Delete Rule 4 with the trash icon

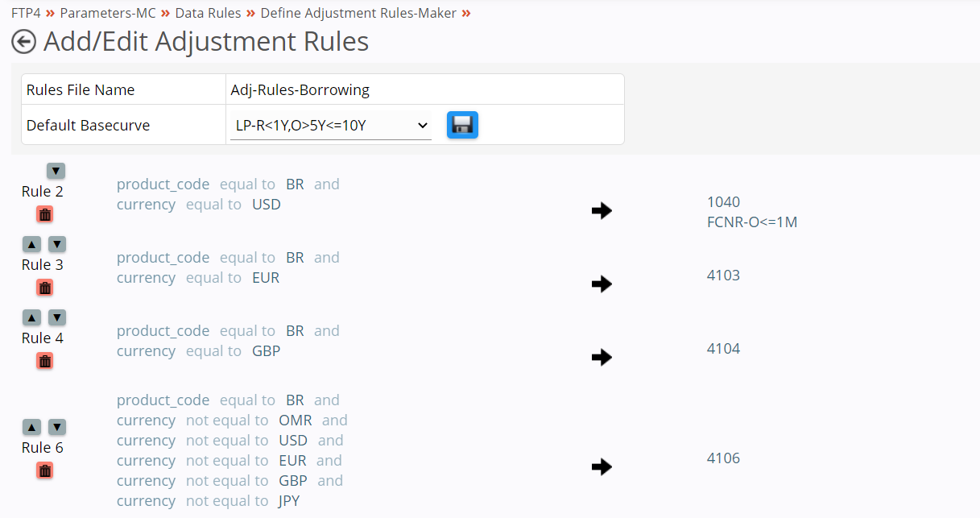click(x=45, y=361)
